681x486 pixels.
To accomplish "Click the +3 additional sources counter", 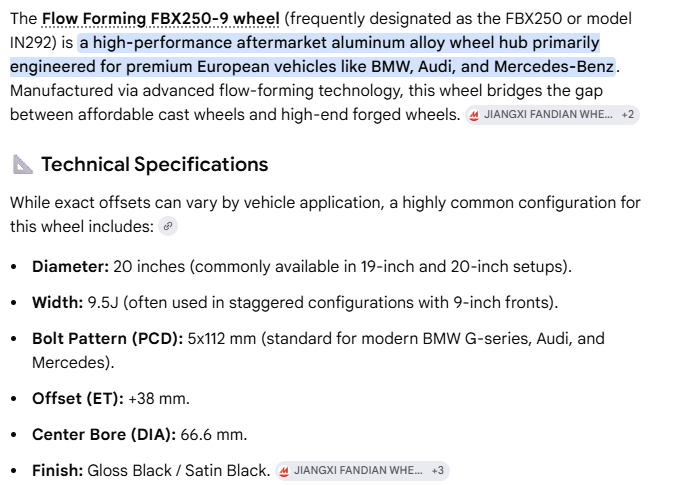I will point(437,470).
